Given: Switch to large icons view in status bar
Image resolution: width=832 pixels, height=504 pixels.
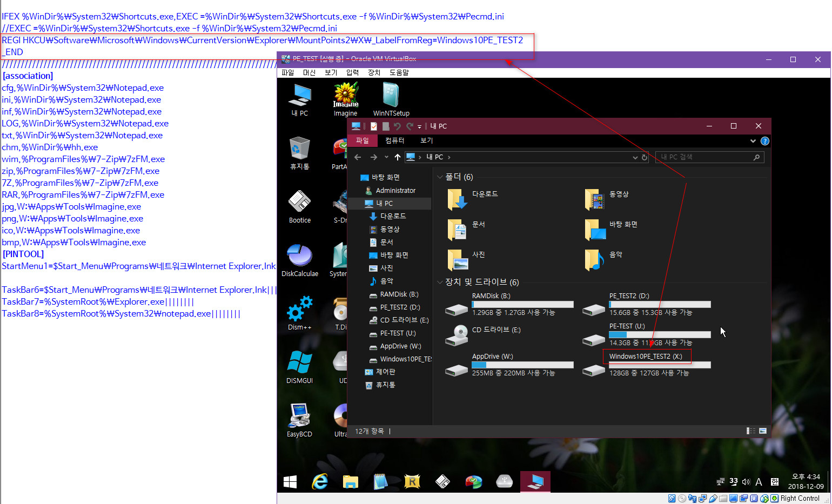Looking at the screenshot, I should pos(763,431).
